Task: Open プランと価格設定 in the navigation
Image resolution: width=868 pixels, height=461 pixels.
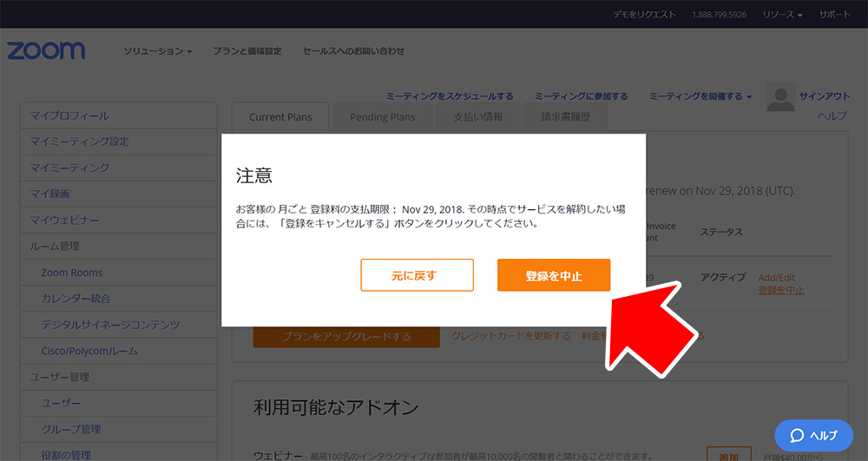Action: 247,51
